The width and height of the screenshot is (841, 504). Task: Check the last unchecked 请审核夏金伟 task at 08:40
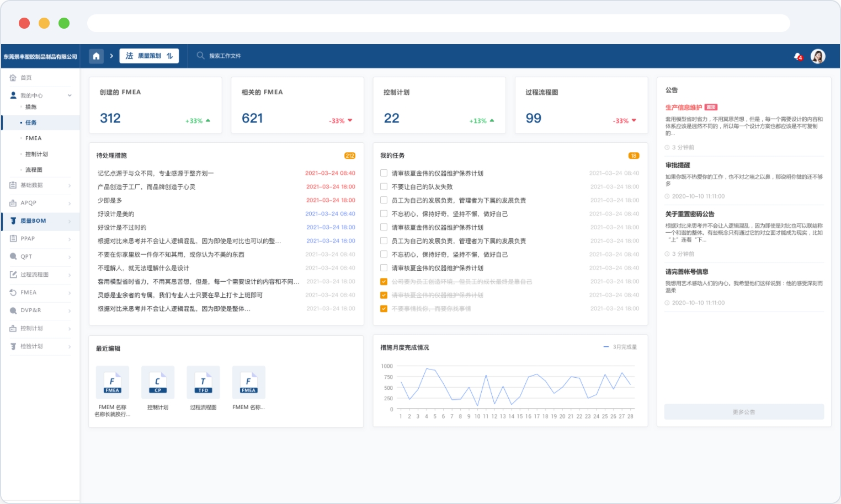click(384, 267)
